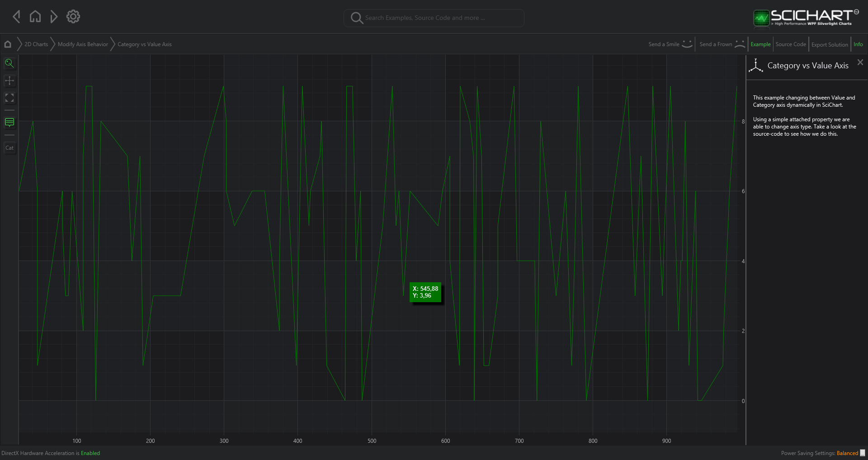Focus the Search Examples input field

(x=434, y=18)
